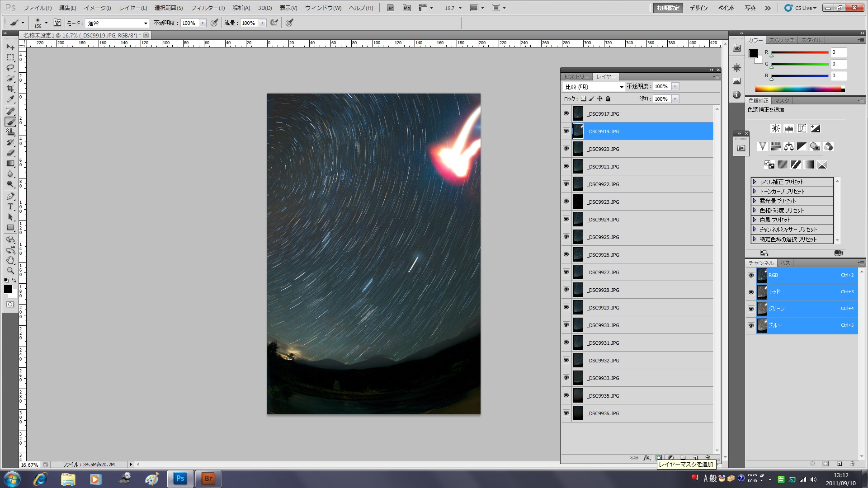Image resolution: width=868 pixels, height=488 pixels.
Task: Add Brightness/Contrast adjustment icon
Action: pyautogui.click(x=775, y=129)
